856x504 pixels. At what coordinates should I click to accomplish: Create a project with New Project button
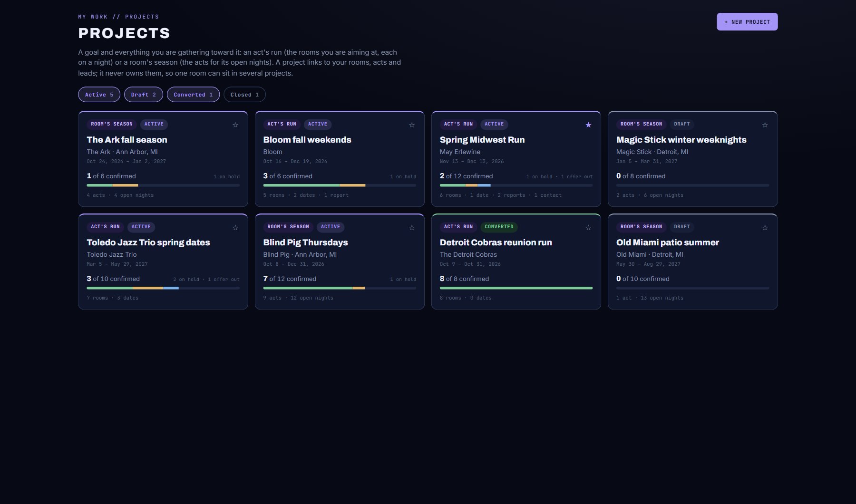[x=747, y=22]
